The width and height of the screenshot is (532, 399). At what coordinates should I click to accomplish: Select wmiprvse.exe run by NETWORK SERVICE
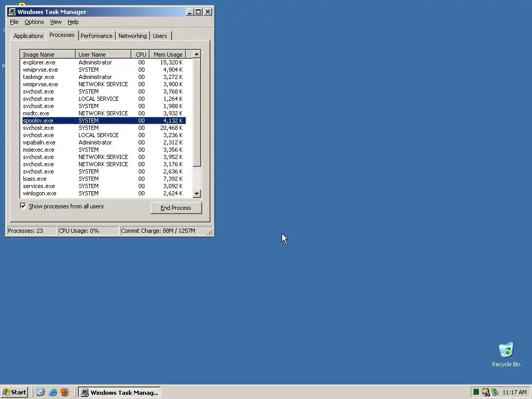click(x=104, y=84)
